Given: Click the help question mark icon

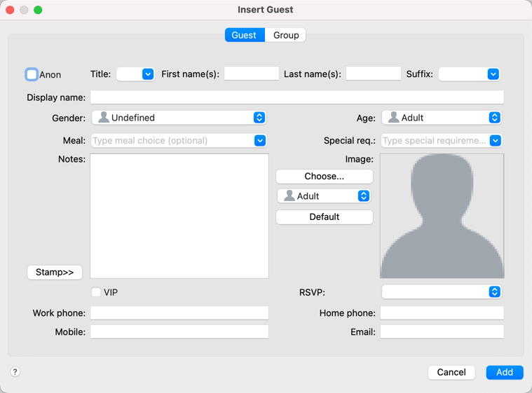Looking at the screenshot, I should click(15, 372).
